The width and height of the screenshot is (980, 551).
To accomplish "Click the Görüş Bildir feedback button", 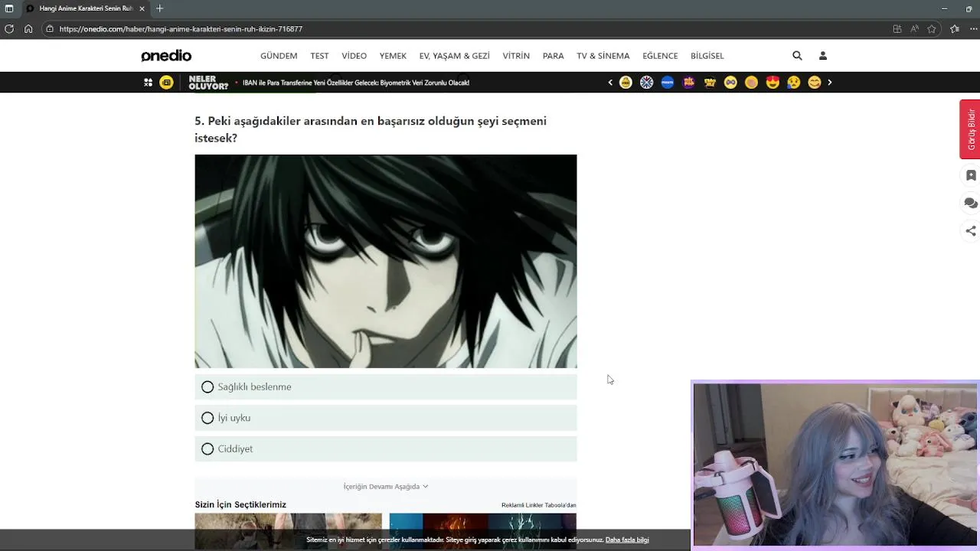I will (x=970, y=129).
